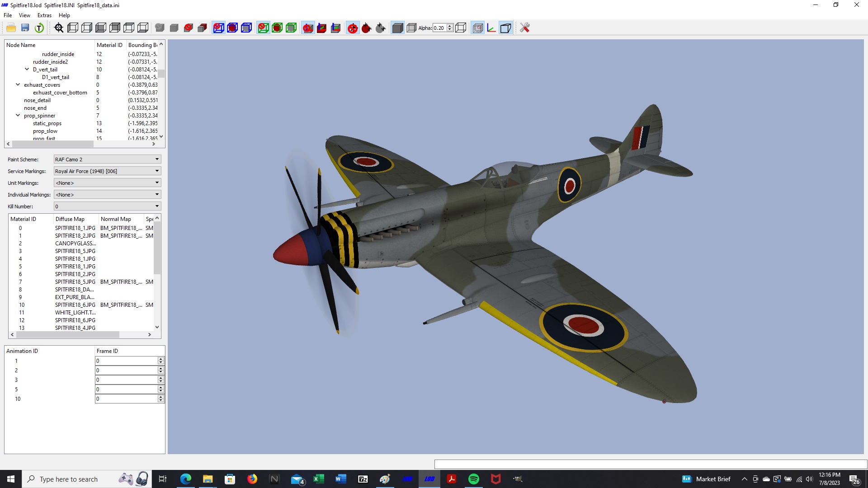Click the plain gray solid cube icon
868x488 pixels.
174,28
